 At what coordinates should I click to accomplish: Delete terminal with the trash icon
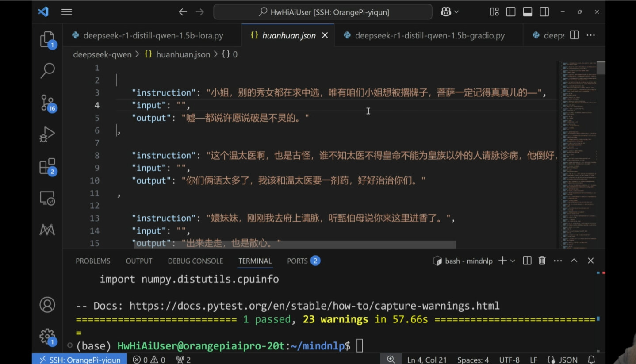tap(542, 261)
